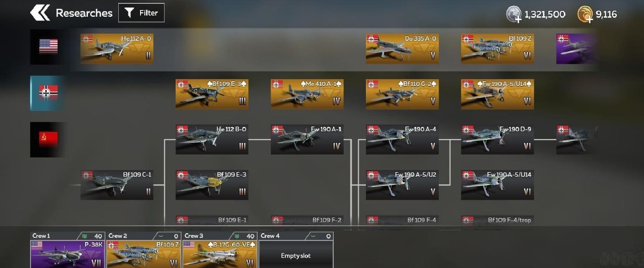Choose Crew 3 slot with B-17G-60-VE
This screenshot has width=644, height=268.
[x=220, y=250]
